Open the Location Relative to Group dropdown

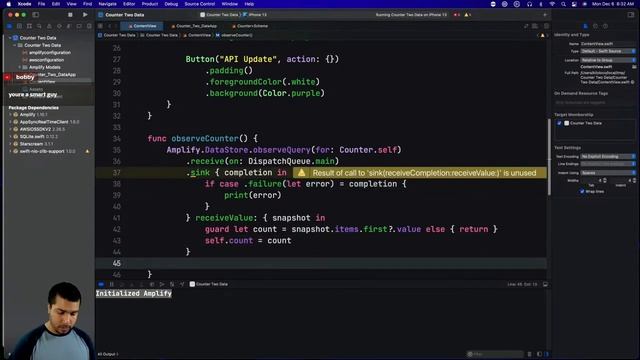tap(608, 60)
